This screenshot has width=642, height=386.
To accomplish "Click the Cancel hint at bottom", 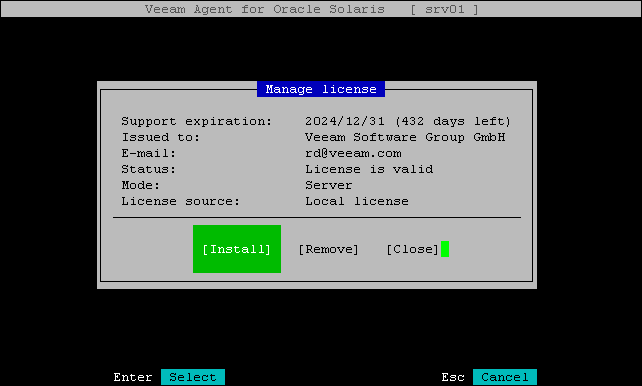I will click(505, 377).
